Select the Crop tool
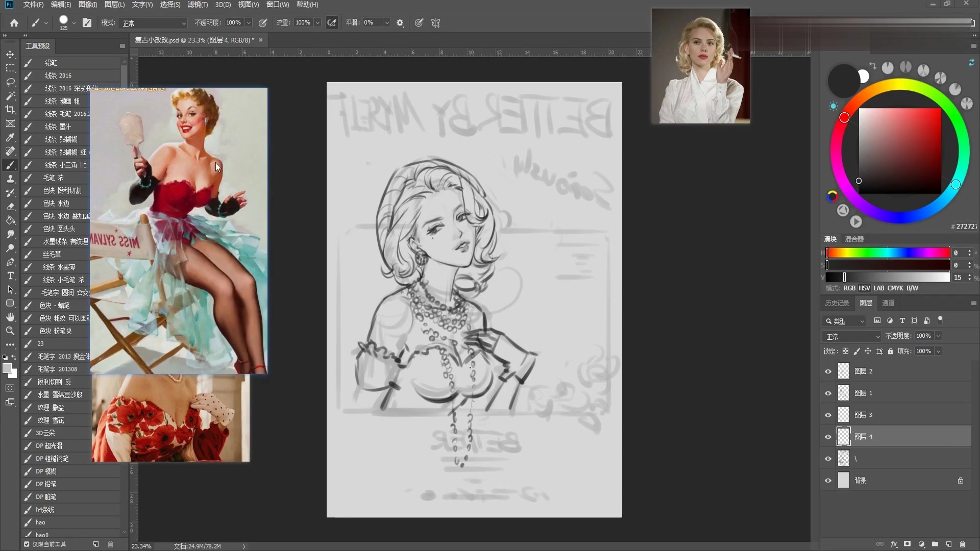 click(10, 109)
